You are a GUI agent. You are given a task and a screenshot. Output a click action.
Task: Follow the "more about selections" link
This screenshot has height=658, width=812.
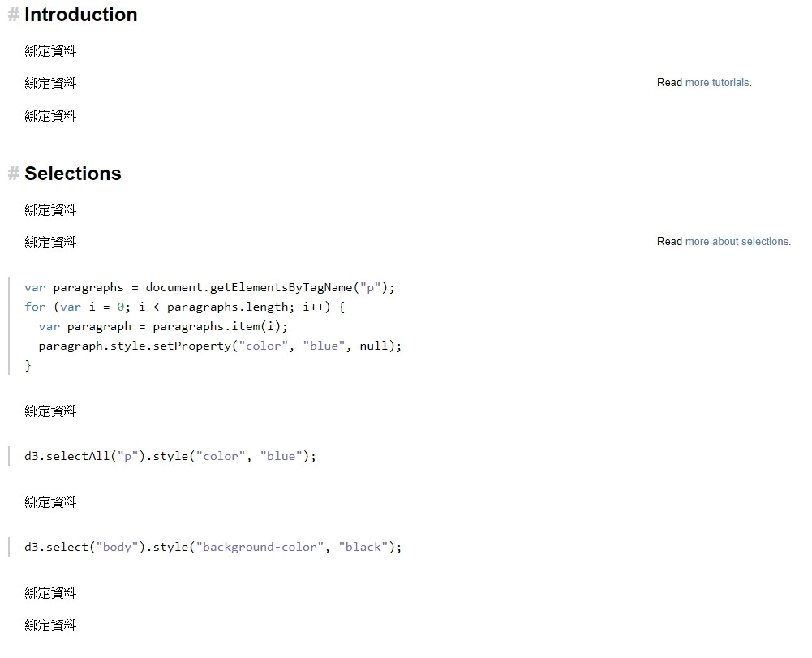[737, 242]
